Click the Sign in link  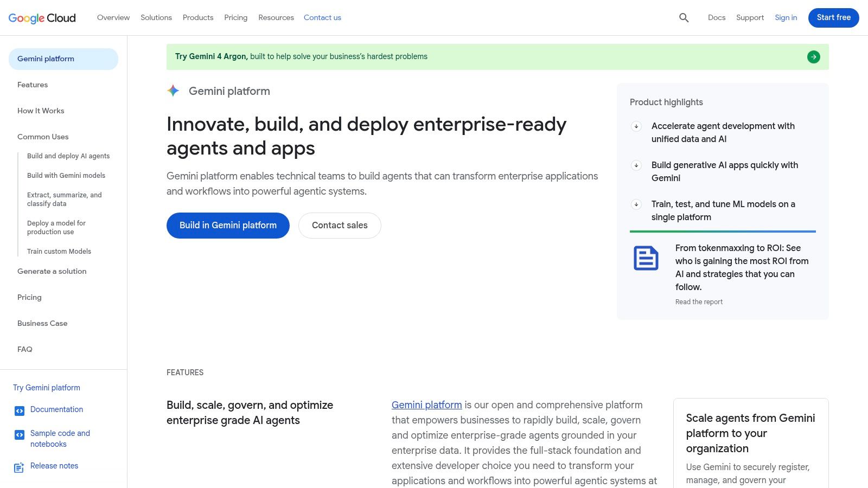coord(786,18)
